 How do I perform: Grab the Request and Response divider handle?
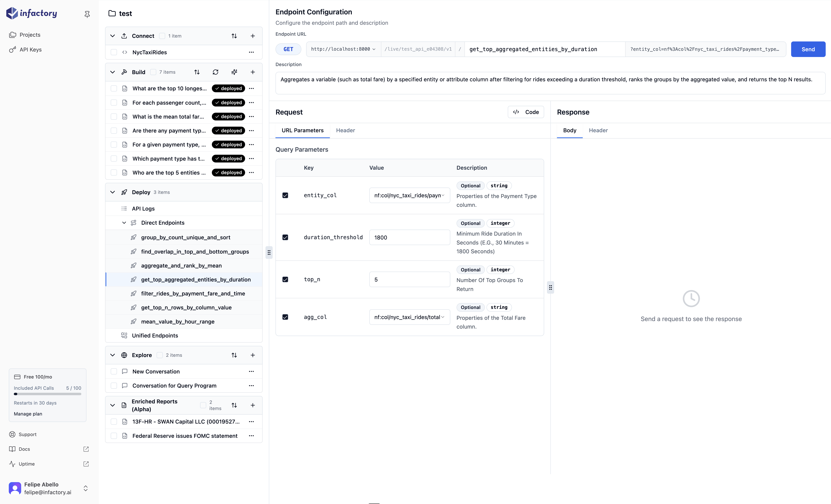(x=550, y=287)
